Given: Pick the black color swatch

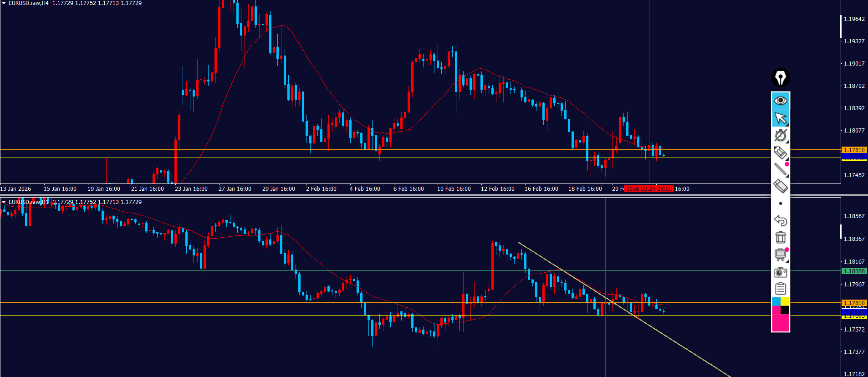Looking at the screenshot, I should [785, 310].
